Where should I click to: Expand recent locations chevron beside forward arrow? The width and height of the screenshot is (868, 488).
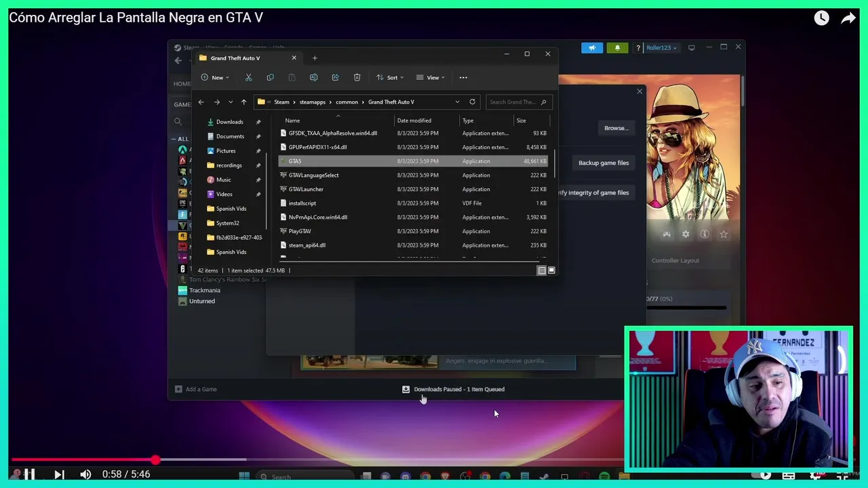point(231,102)
